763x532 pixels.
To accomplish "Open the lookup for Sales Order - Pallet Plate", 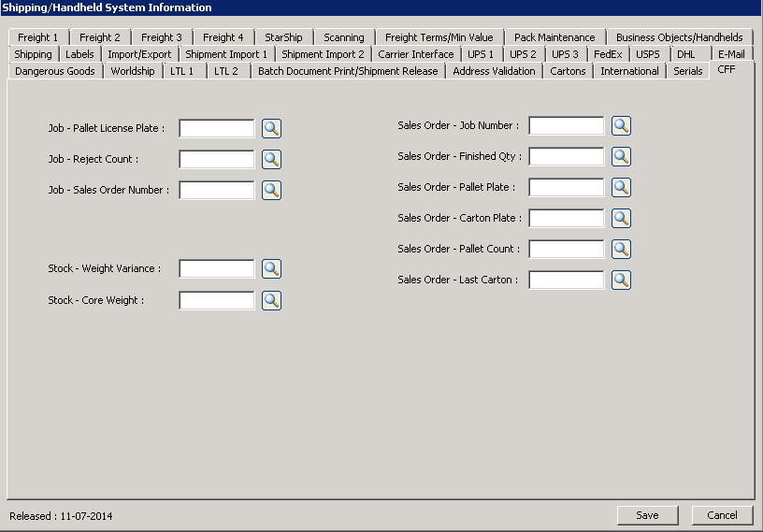I will pyautogui.click(x=621, y=188).
